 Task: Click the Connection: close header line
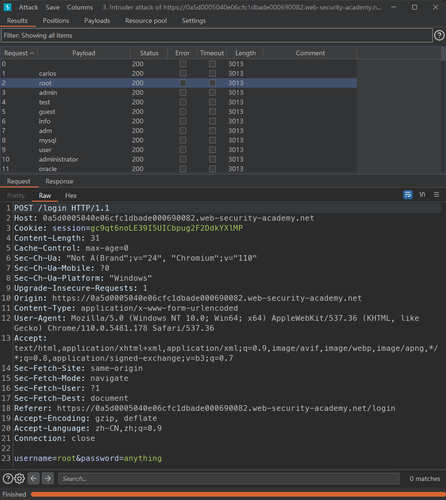tap(54, 438)
